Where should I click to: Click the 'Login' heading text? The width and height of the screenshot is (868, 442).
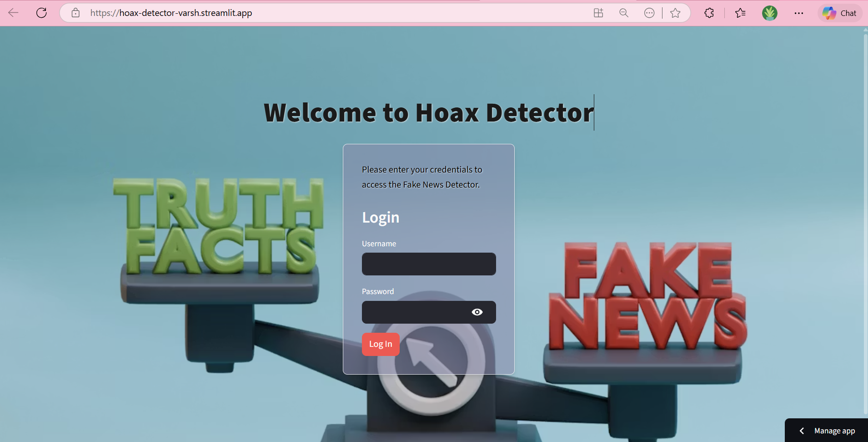(381, 218)
